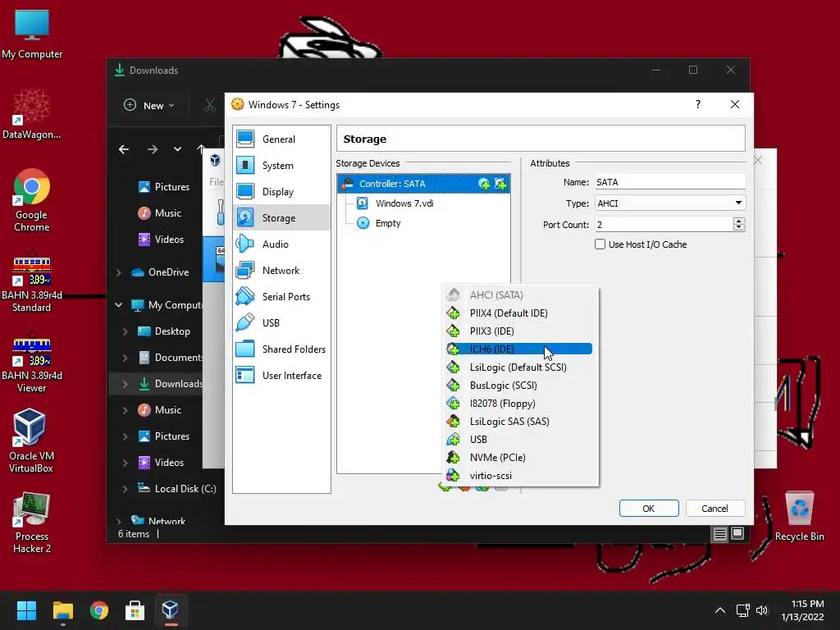This screenshot has width=840, height=630.
Task: Go forward in Downloads window
Action: click(153, 149)
